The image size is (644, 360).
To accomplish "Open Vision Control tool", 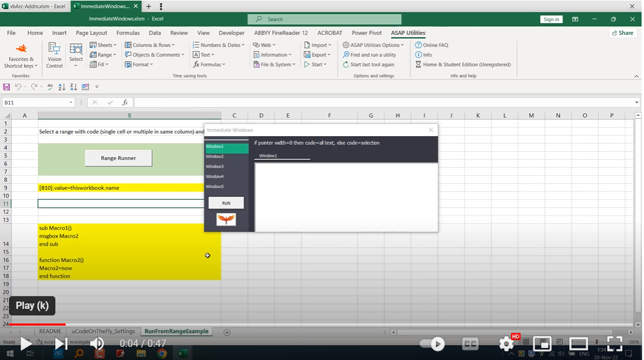I will (54, 55).
